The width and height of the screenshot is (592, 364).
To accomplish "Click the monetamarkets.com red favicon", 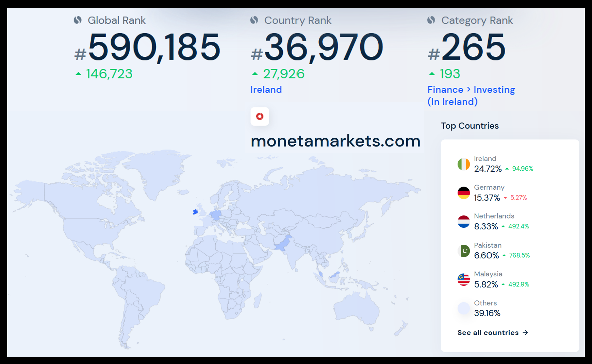I will coord(260,117).
